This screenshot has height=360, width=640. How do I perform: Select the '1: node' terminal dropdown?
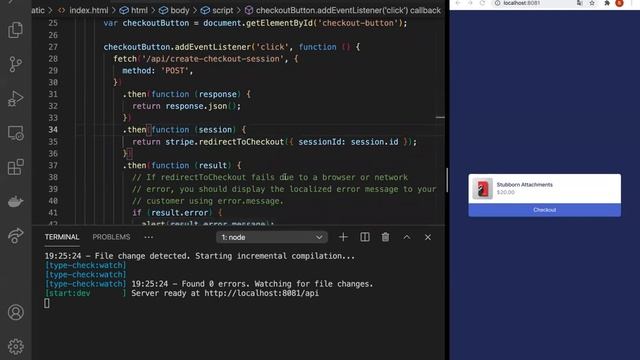coord(271,237)
